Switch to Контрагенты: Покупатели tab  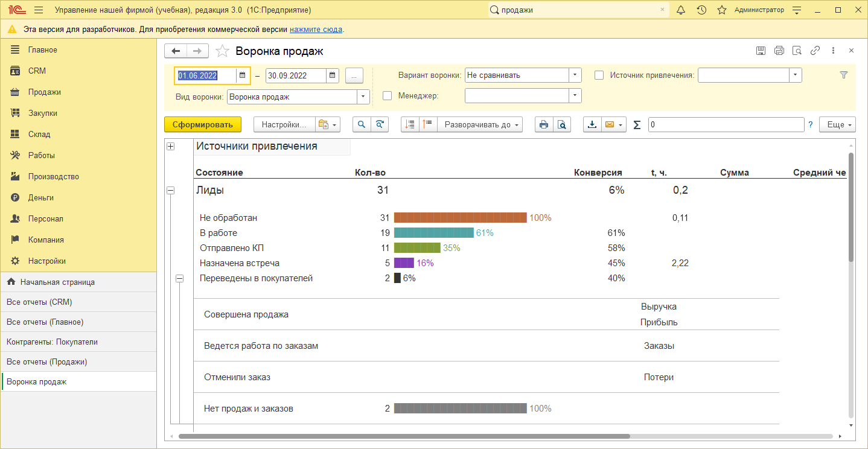point(78,342)
